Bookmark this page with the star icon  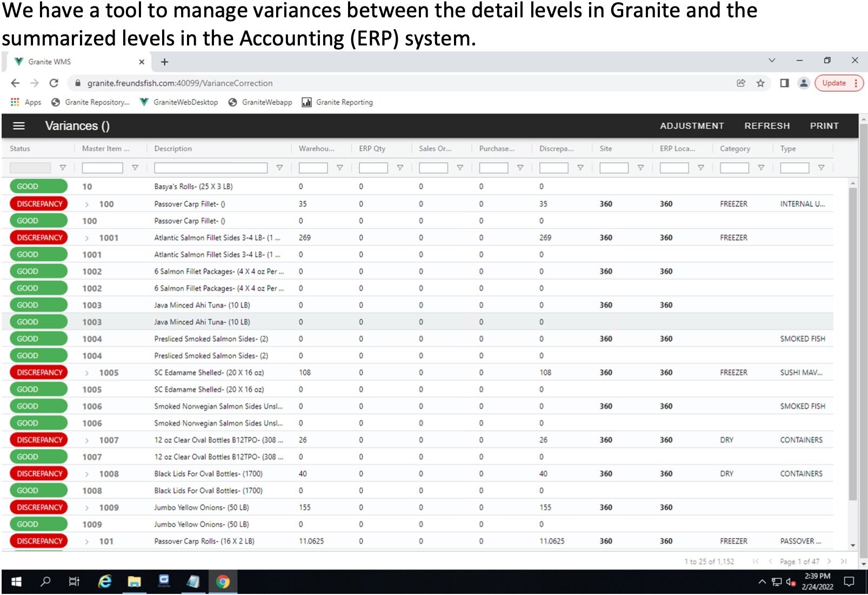point(760,83)
